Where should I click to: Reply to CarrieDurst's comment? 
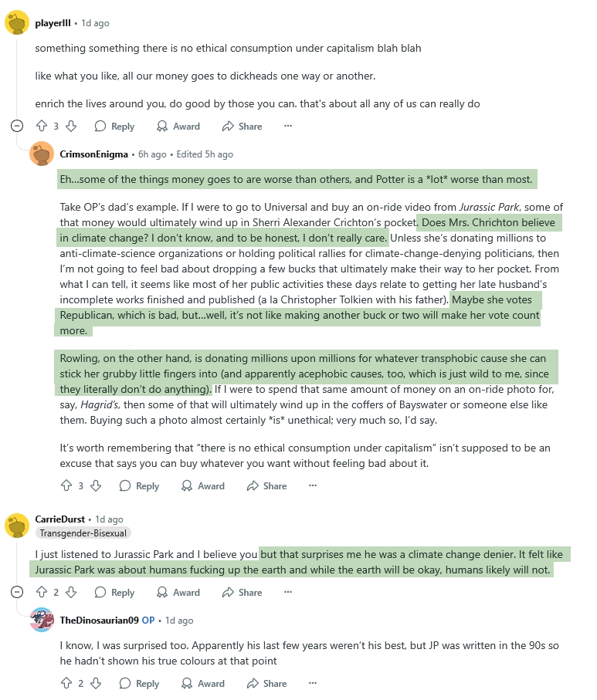(114, 592)
